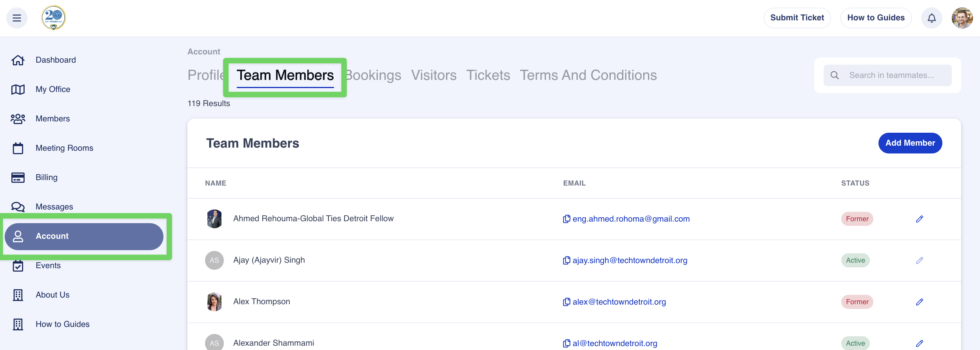Switch to the Visitors tab
The image size is (980, 350).
click(434, 75)
